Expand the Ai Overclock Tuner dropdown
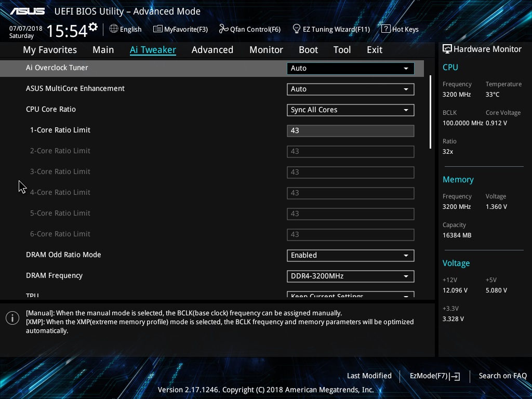532x399 pixels. pos(351,68)
